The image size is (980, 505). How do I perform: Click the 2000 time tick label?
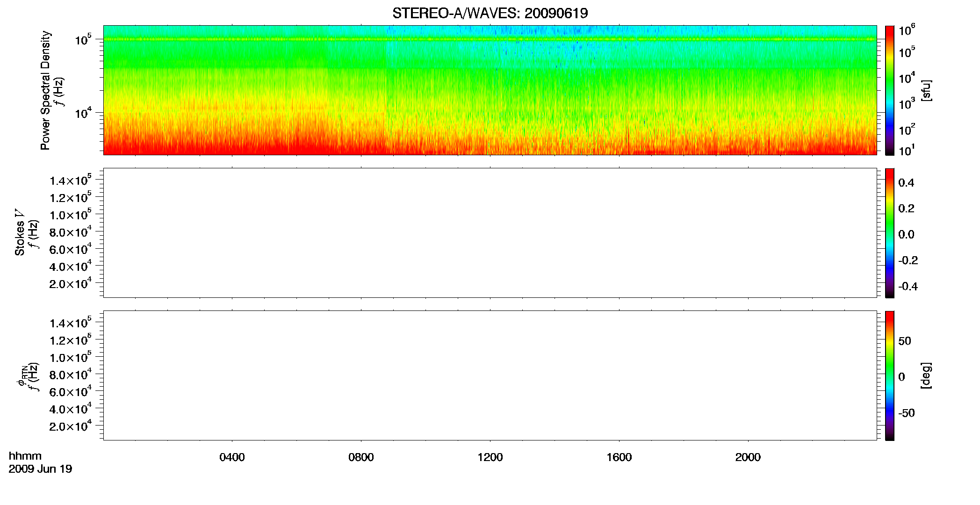[748, 457]
